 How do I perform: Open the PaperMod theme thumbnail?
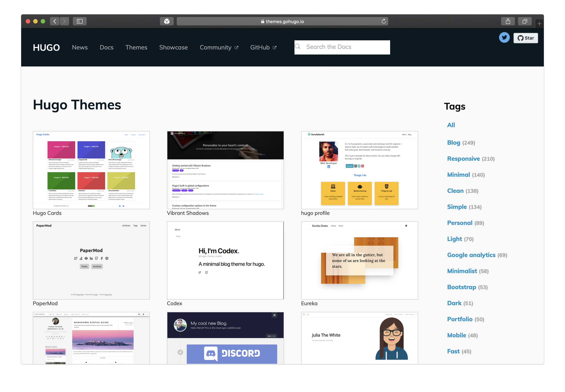tap(91, 260)
